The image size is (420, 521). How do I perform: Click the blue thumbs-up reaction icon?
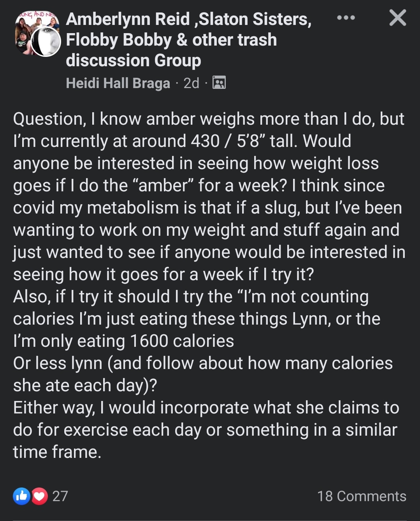[x=22, y=496]
